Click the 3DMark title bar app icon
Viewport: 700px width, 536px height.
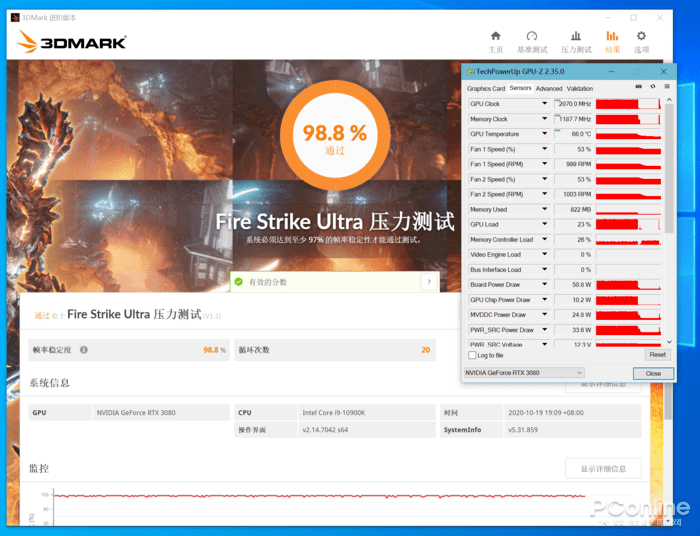click(15, 18)
